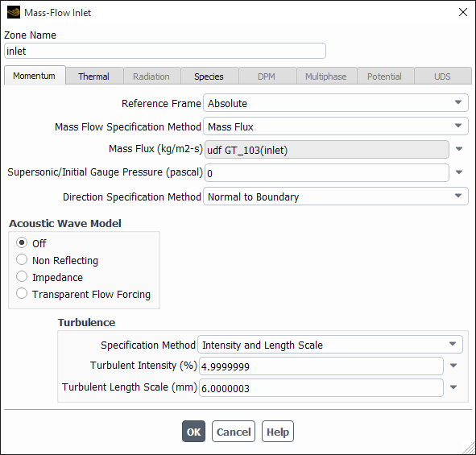
Task: Expand the Turbulent Length Scale options arrow
Action: click(x=453, y=387)
